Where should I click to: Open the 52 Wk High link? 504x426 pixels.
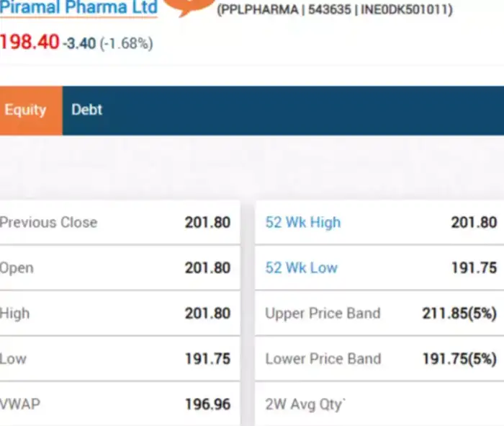(302, 223)
